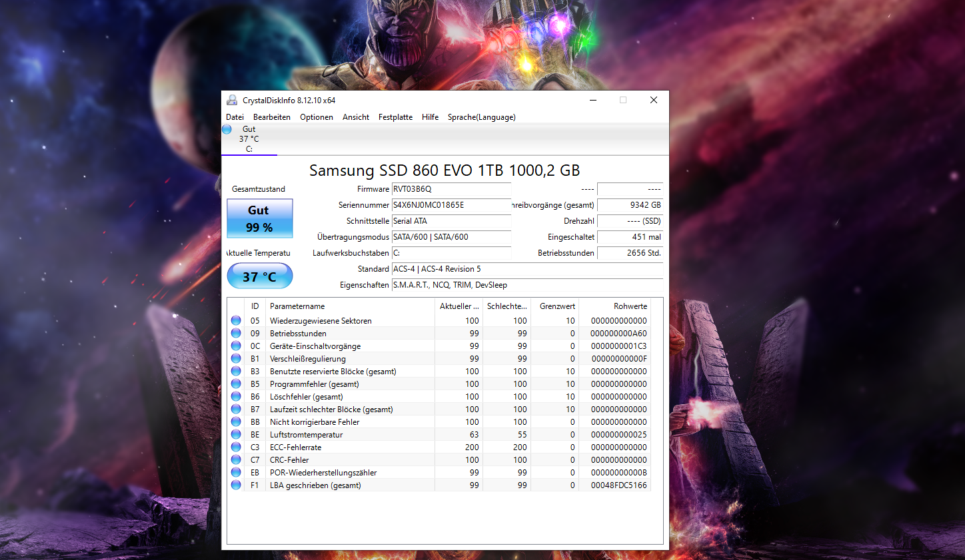Click the Eigenschaften field S.M.A.R.T., NCQ, TRIM
Image resolution: width=965 pixels, height=560 pixels.
click(x=527, y=285)
